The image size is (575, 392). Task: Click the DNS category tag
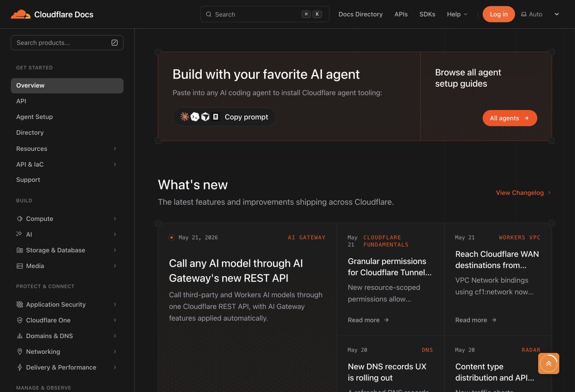click(x=427, y=350)
